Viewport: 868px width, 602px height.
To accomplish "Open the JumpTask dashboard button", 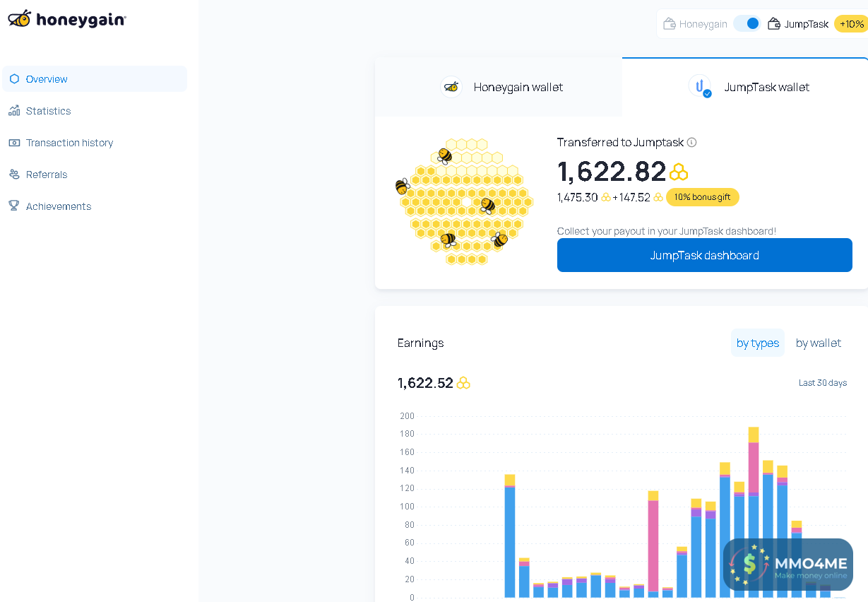I will [x=705, y=255].
